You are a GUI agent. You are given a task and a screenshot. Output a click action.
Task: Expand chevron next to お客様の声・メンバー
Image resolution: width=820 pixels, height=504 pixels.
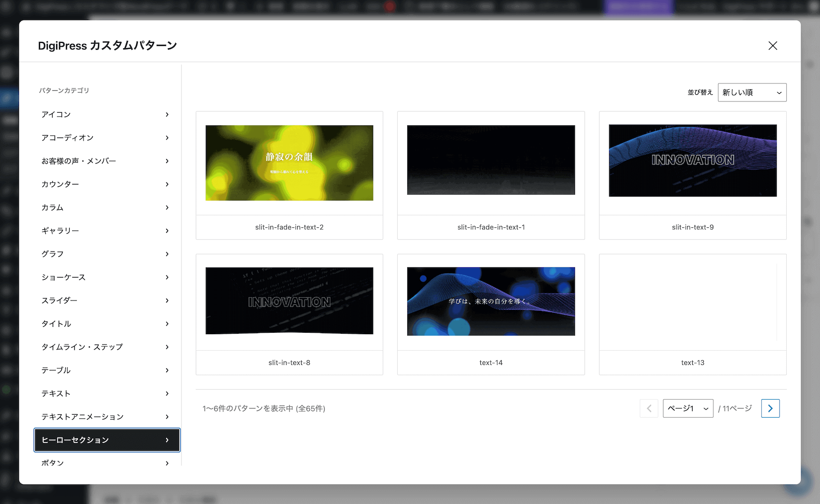(x=167, y=161)
